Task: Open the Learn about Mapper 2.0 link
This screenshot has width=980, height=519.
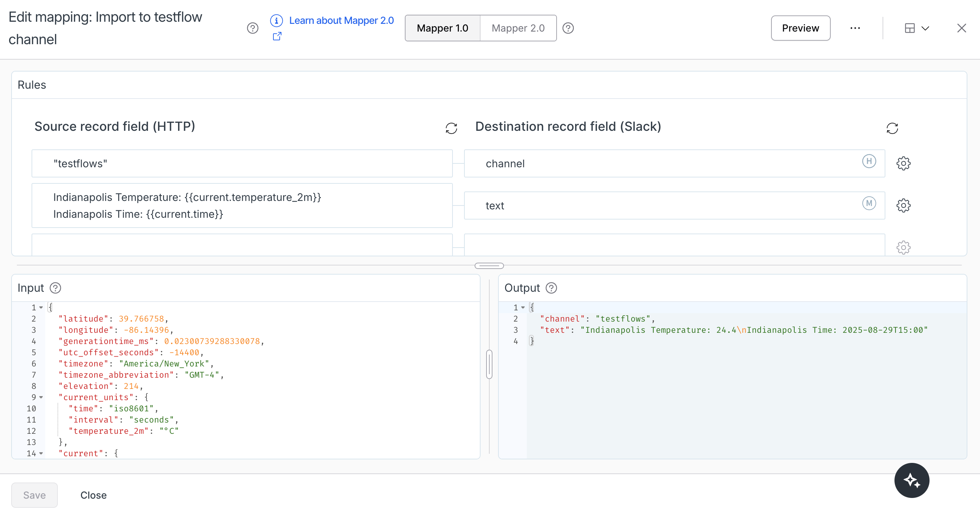Action: point(341,20)
